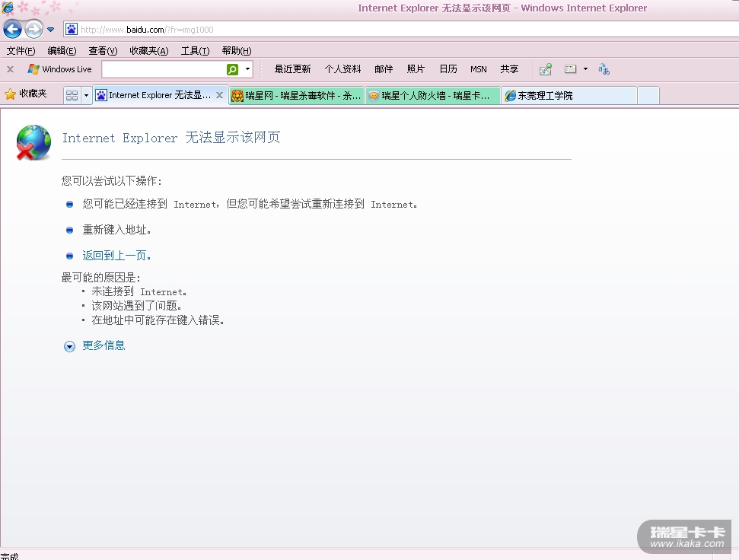Open the 文件(F) menu

[x=21, y=51]
